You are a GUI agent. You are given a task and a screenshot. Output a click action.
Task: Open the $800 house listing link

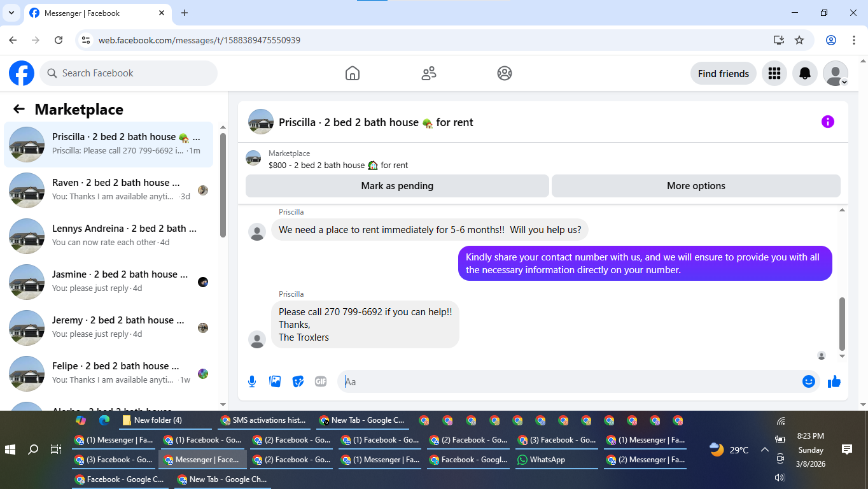tap(338, 165)
